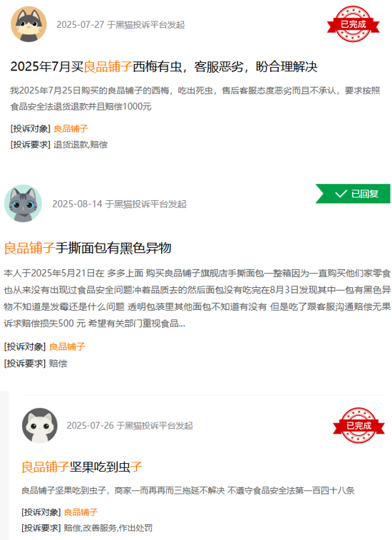
Task: Click 良品铺子 after 投诉对象 in first complaint
Action: tap(71, 128)
